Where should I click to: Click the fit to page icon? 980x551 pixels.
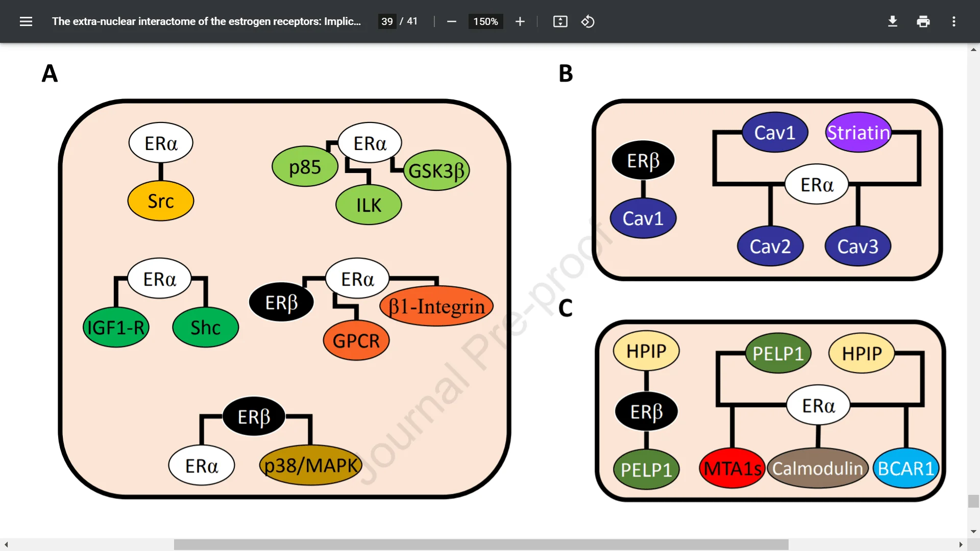(560, 21)
